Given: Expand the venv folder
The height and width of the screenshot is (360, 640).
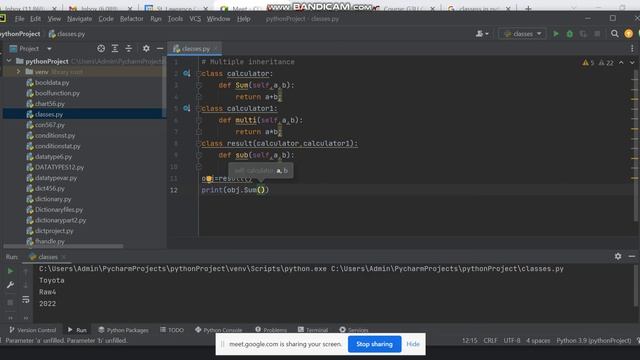Looking at the screenshot, I should (x=18, y=71).
